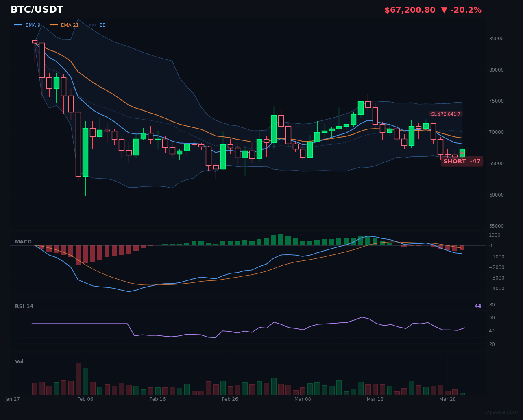The image size is (523, 420).
Task: Click the Feb 26 date axis label
Action: point(230,399)
